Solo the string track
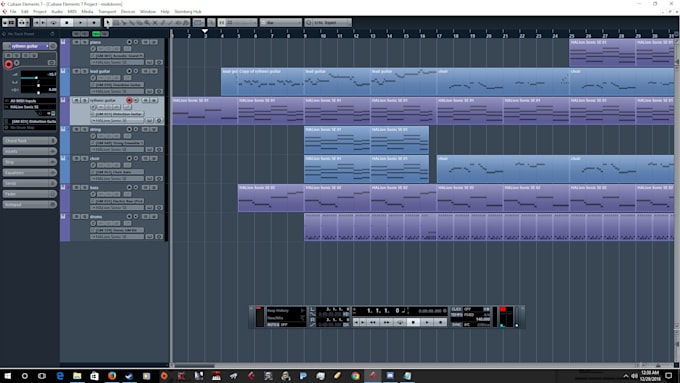 coord(85,129)
